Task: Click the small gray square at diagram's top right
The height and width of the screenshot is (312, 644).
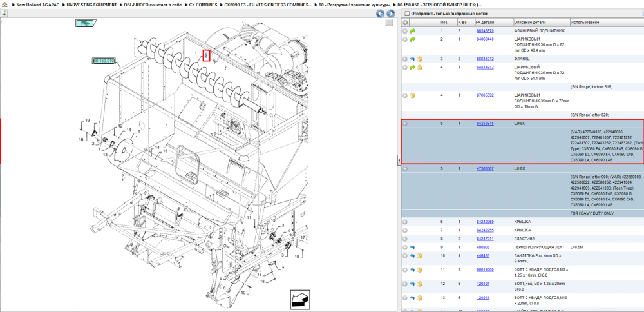Action: [388, 23]
